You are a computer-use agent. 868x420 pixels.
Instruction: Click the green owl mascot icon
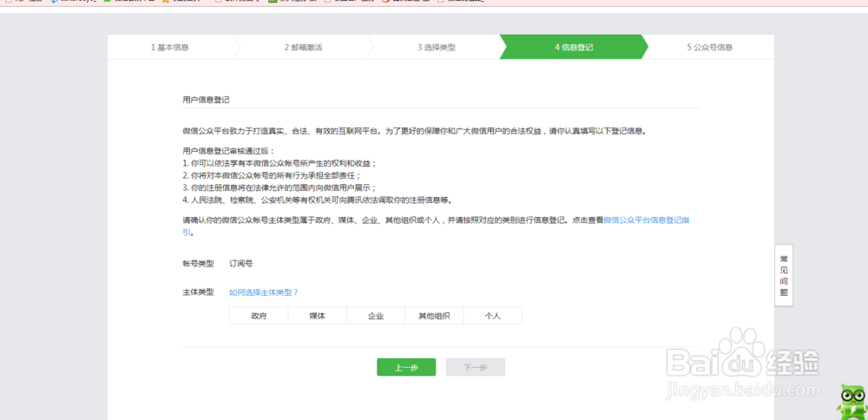click(852, 403)
